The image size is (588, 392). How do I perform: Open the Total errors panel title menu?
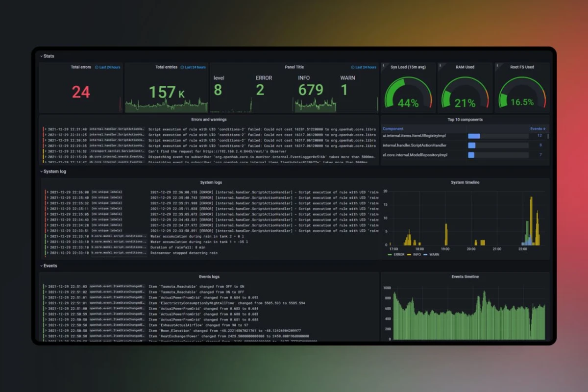click(81, 67)
